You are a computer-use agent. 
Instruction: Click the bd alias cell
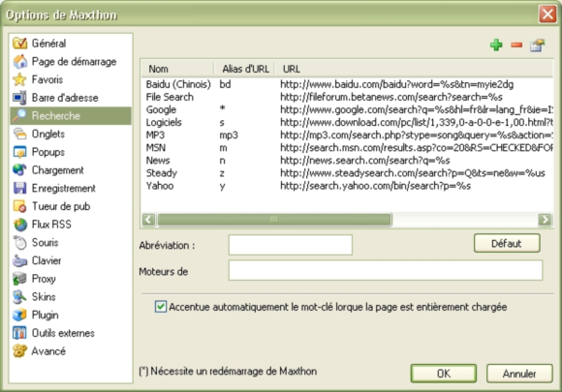[x=225, y=84]
